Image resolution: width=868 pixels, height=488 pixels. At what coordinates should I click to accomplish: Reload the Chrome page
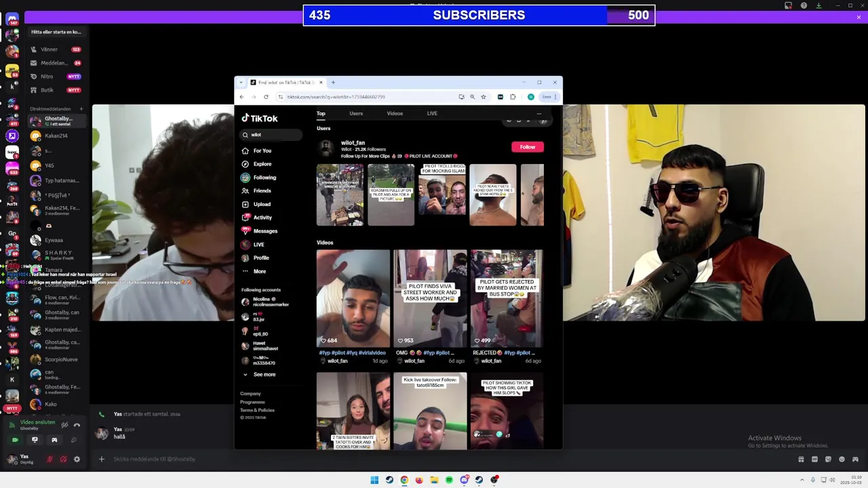tap(266, 97)
